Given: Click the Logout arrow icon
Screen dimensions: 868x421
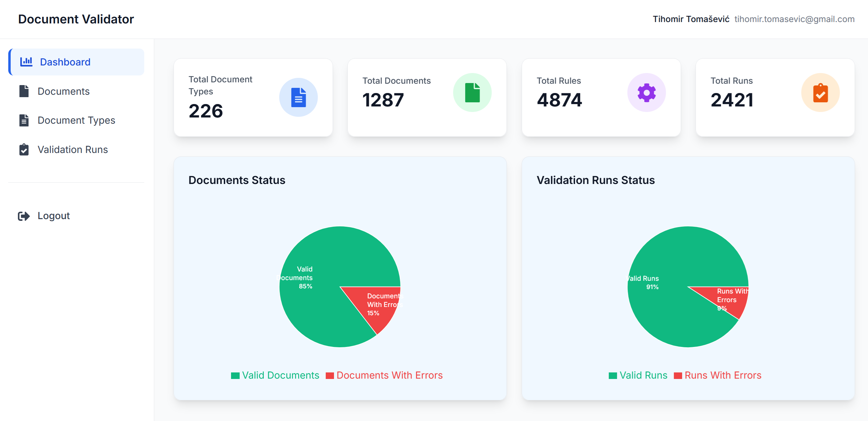Looking at the screenshot, I should (23, 216).
